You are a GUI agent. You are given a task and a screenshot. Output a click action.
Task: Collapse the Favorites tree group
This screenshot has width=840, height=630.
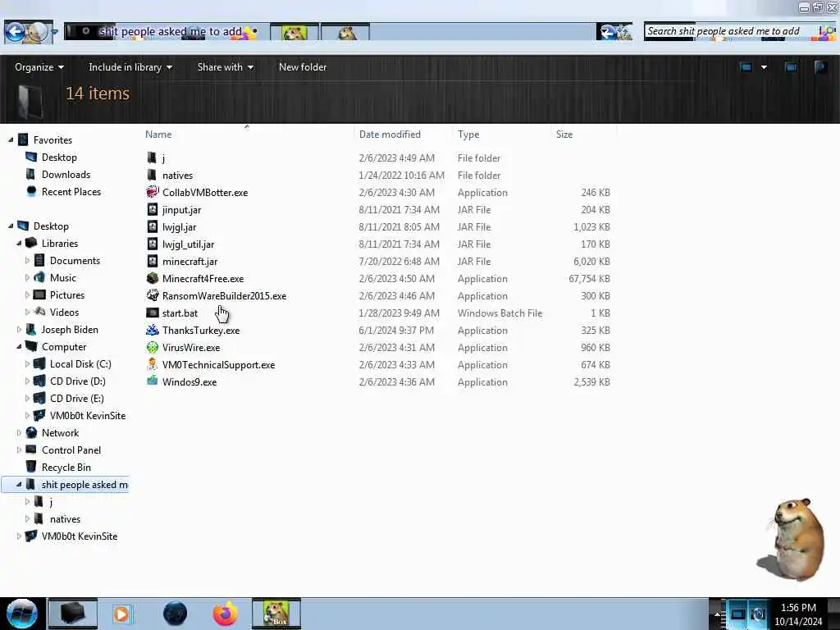11,139
